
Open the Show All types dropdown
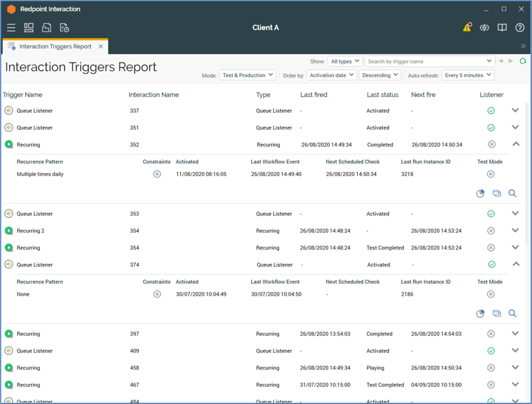(x=345, y=61)
